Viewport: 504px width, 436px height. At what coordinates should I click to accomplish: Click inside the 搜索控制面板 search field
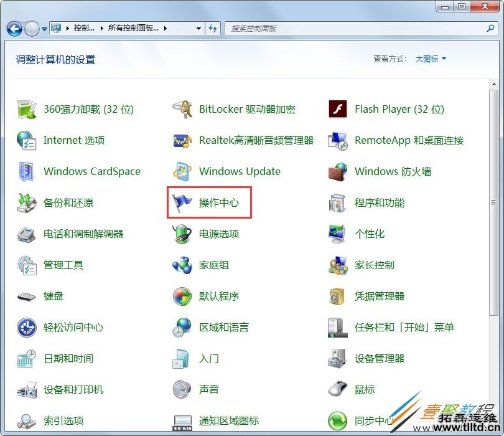(311, 28)
